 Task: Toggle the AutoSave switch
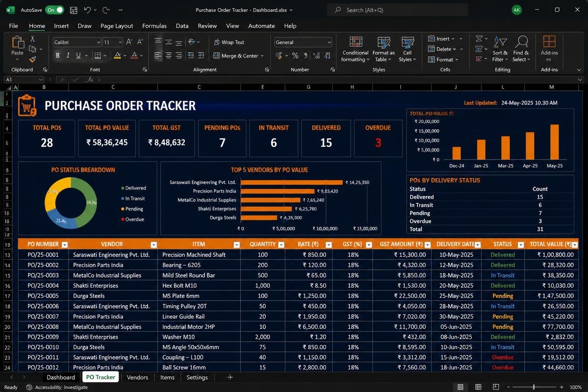point(54,10)
